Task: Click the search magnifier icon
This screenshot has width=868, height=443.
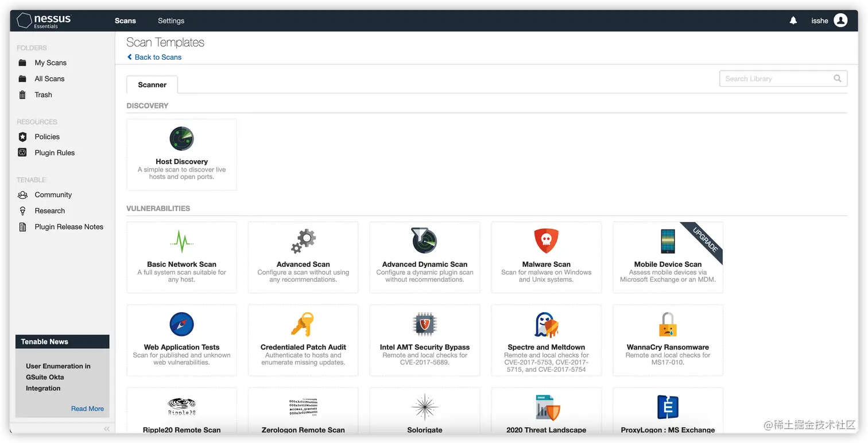Action: coord(838,79)
